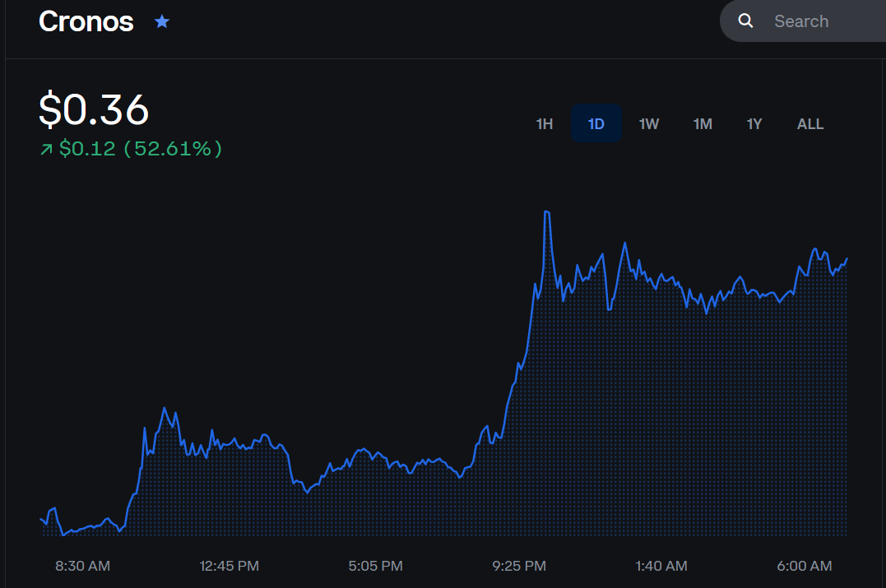886x588 pixels.
Task: Focus the Search input field
Action: [x=803, y=21]
